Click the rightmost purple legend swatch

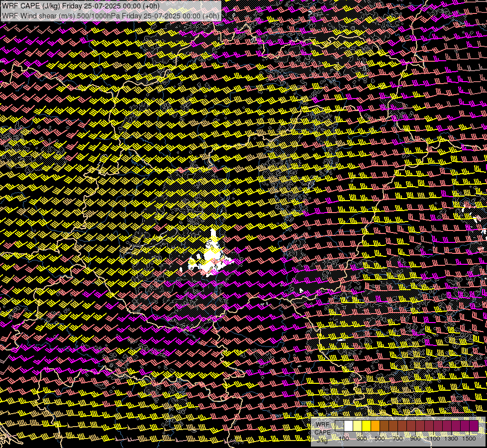point(474,426)
